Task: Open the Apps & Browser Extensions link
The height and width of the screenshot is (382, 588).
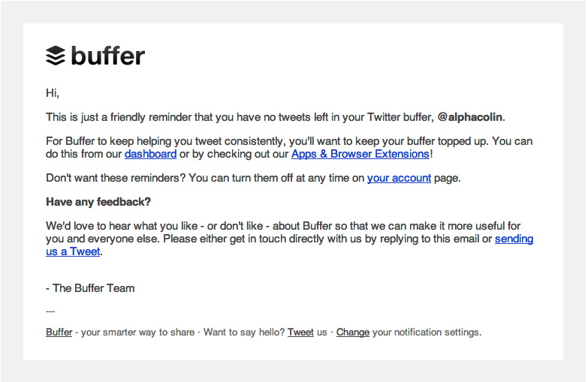Action: (360, 154)
